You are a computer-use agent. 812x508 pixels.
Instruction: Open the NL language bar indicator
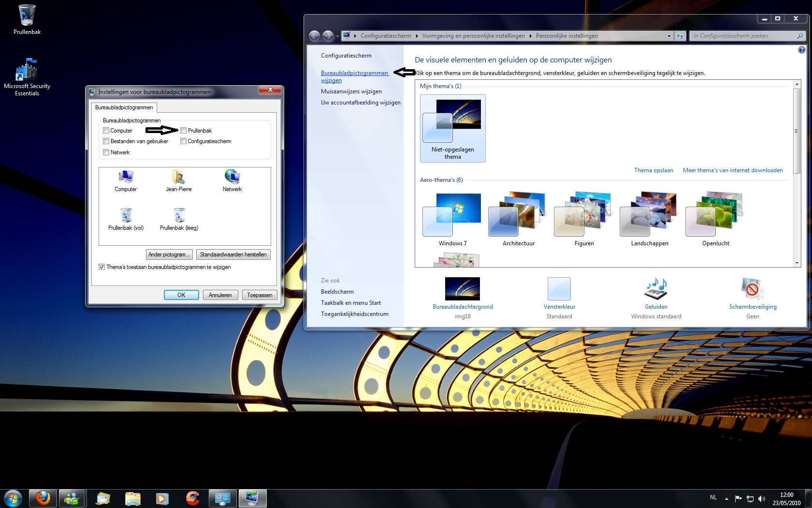point(713,497)
